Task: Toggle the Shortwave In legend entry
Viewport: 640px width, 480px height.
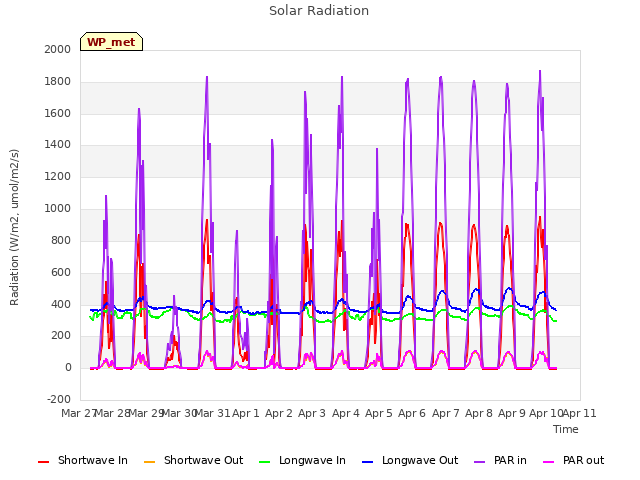Action: pos(83,460)
